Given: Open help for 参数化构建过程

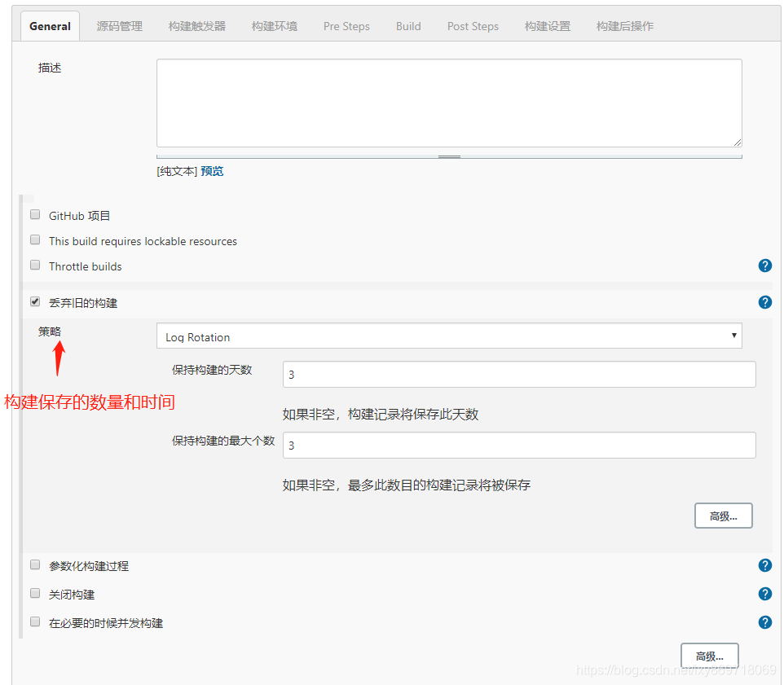Looking at the screenshot, I should (x=764, y=565).
